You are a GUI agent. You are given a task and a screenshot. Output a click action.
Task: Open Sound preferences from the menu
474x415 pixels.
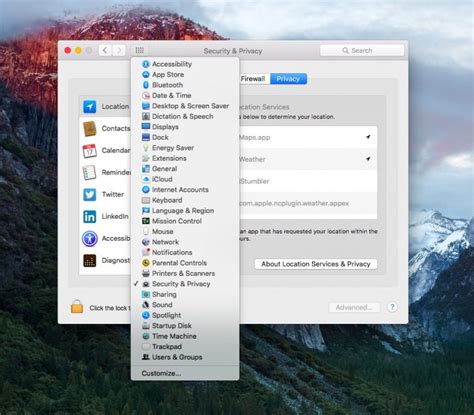click(x=185, y=305)
